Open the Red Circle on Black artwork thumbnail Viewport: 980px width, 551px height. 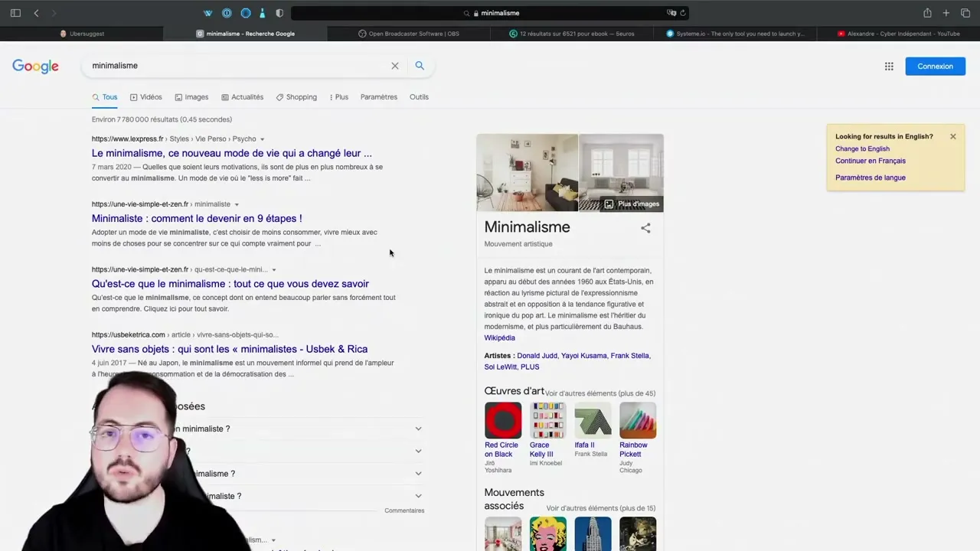pyautogui.click(x=502, y=419)
